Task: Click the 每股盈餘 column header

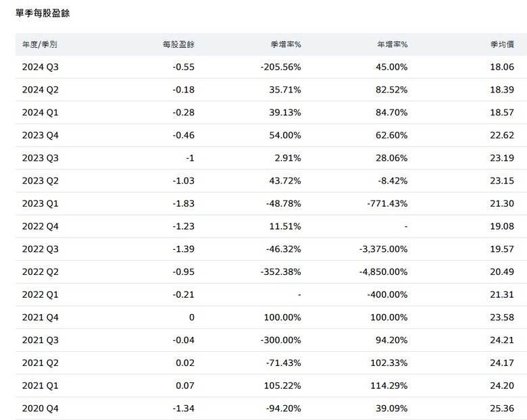Action: coord(178,45)
